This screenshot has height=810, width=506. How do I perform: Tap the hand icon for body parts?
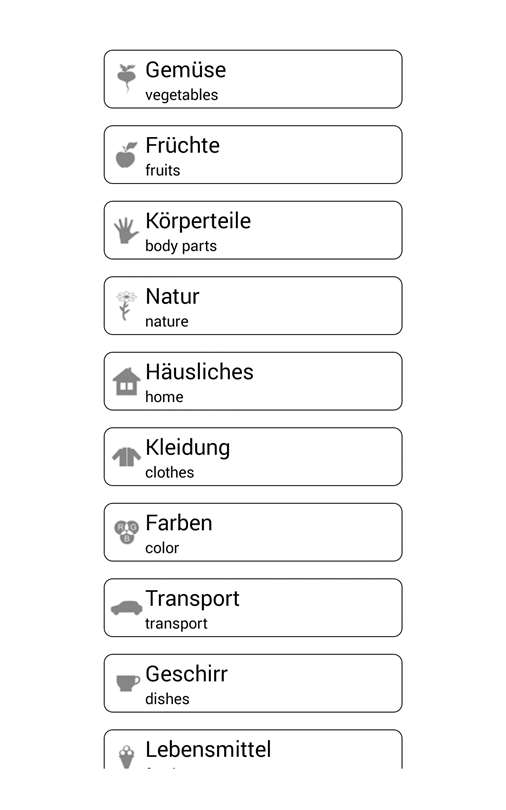point(126,230)
